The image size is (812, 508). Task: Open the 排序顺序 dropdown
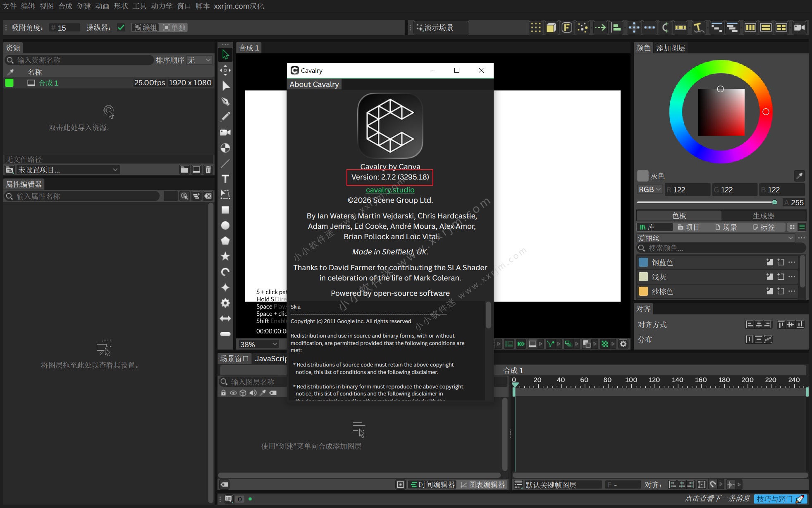tap(199, 60)
